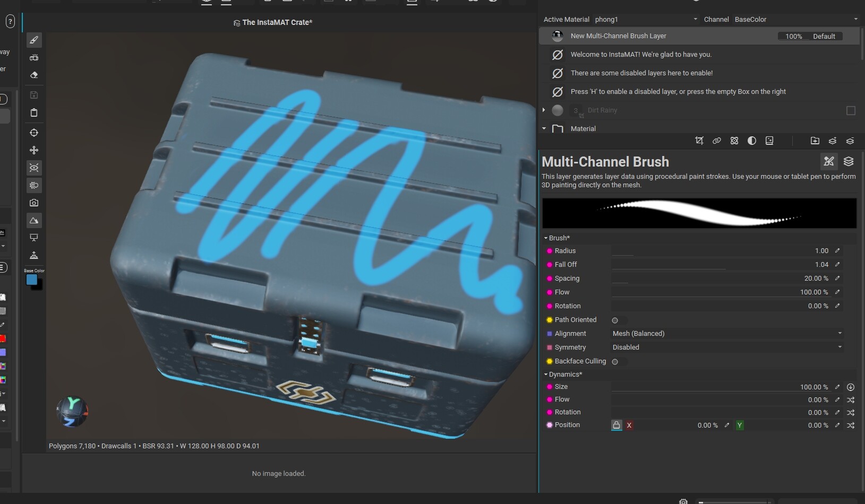865x504 pixels.
Task: Open the Alignment Mesh (Balanced) dropdown
Action: [727, 334]
